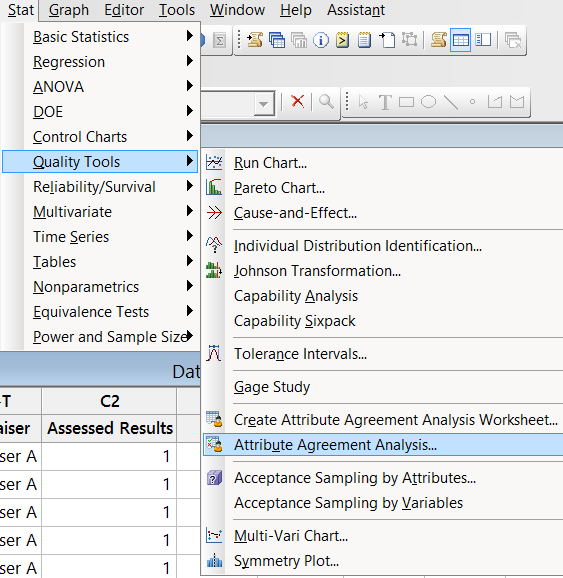
Task: Open the Graph menu
Action: pos(69,10)
